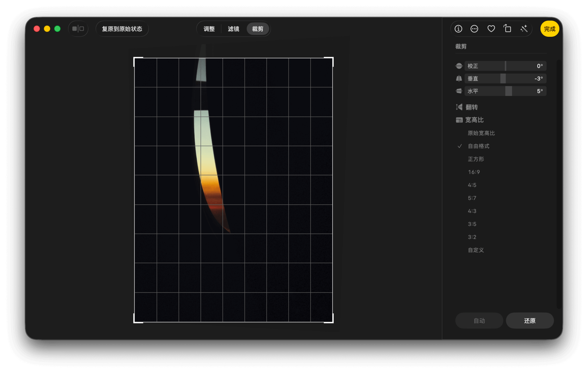The width and height of the screenshot is (588, 373).
Task: Click the 水平 horizontal perspective slider
Action: (505, 91)
